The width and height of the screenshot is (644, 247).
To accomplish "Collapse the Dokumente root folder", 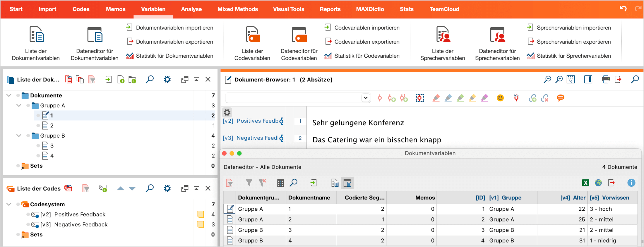I will click(9, 95).
